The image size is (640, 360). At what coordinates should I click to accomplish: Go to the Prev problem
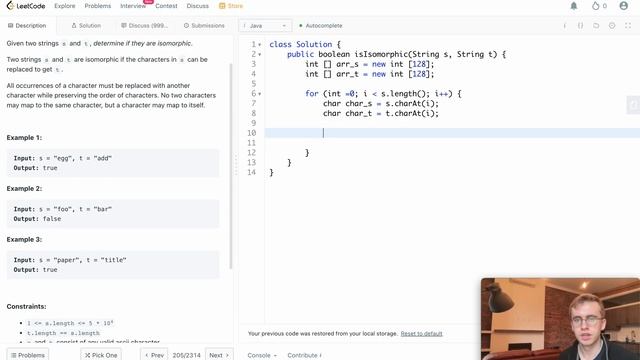coord(154,355)
